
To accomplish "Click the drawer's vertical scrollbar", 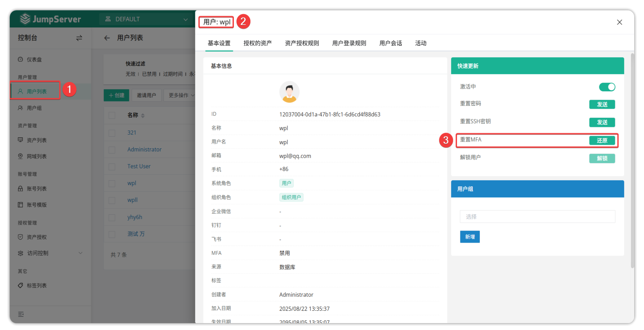I will (632, 163).
